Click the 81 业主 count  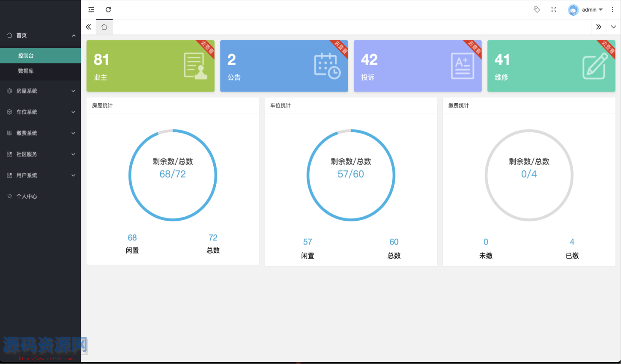(x=101, y=60)
